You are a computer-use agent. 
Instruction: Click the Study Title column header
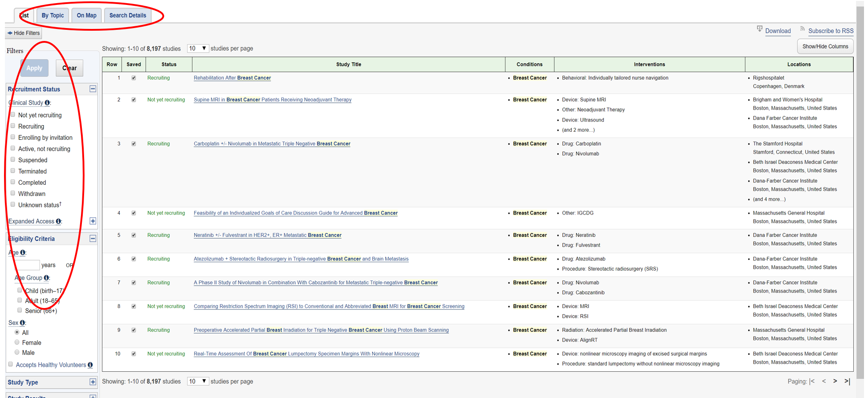(348, 65)
